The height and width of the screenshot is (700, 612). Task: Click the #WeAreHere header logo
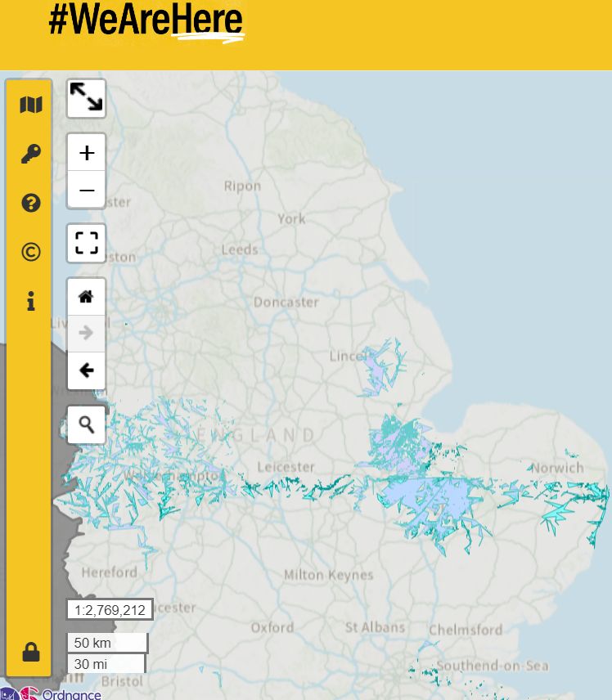tap(146, 22)
